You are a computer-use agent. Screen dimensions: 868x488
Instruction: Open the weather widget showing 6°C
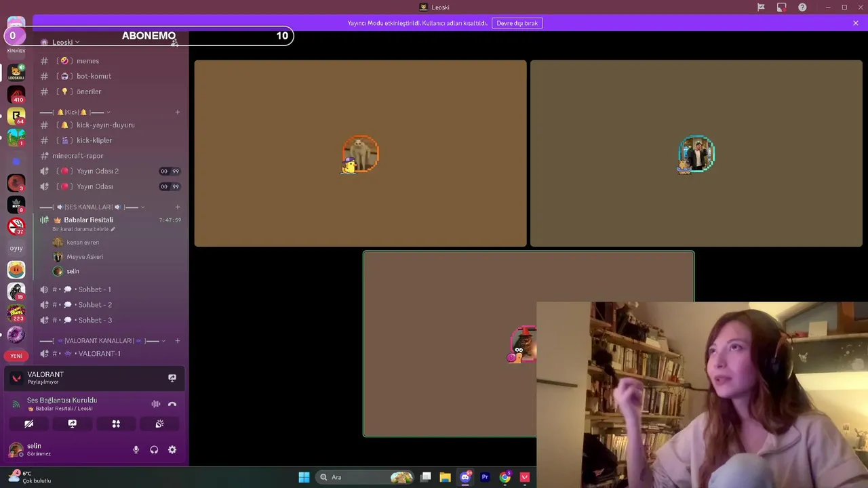[31, 476]
